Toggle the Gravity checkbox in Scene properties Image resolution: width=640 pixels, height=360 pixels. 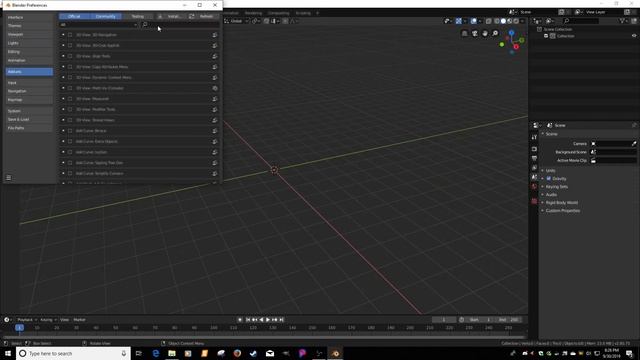[x=549, y=179]
